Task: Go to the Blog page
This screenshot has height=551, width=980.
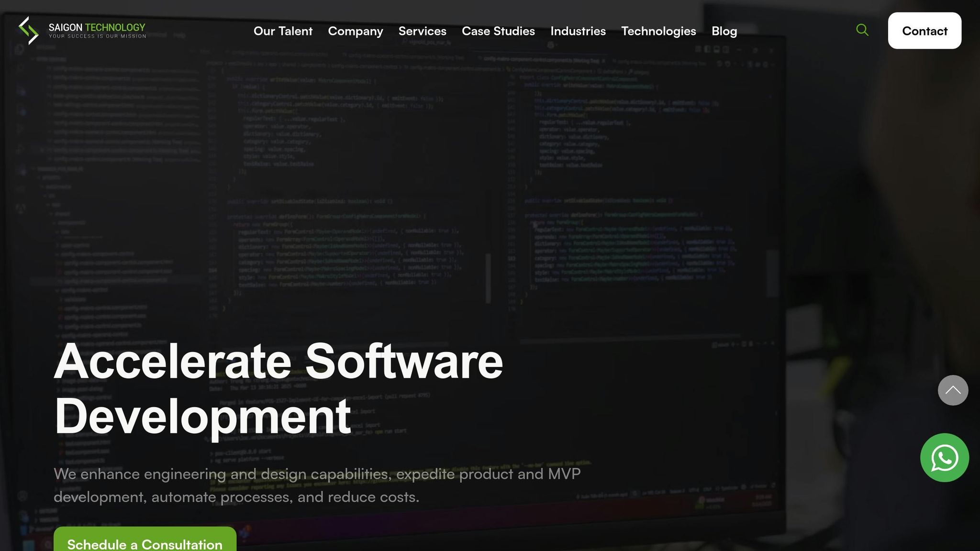Action: pos(724,31)
